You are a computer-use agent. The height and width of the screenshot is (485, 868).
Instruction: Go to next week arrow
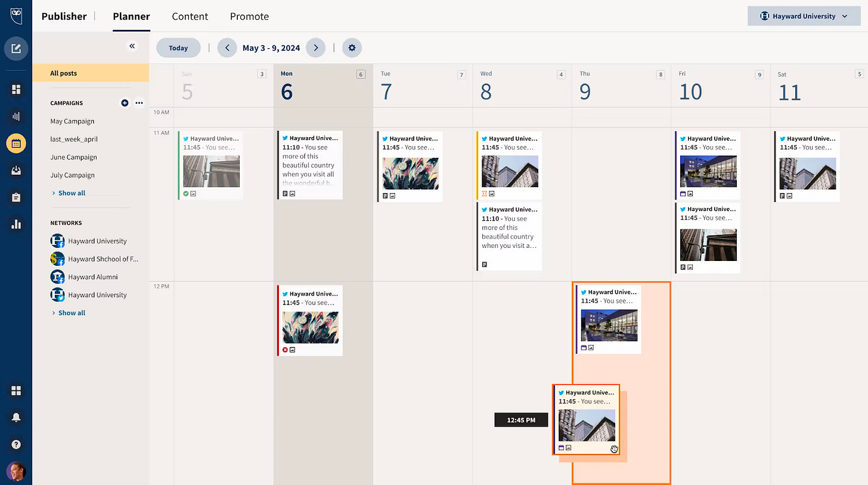[315, 48]
